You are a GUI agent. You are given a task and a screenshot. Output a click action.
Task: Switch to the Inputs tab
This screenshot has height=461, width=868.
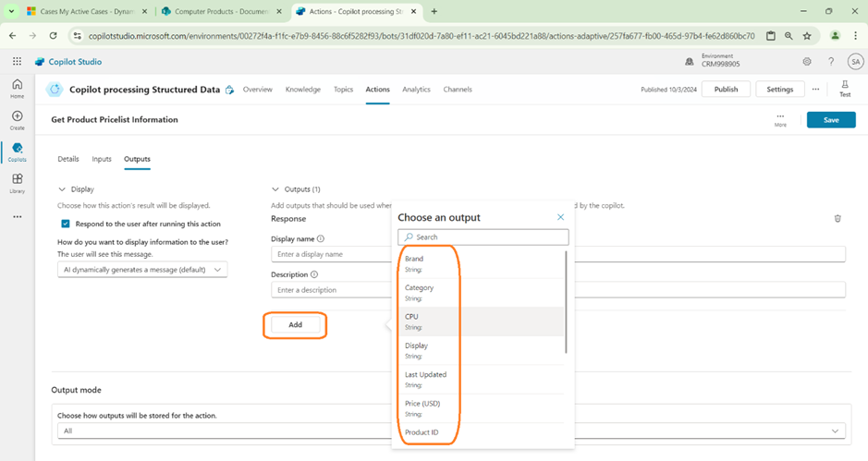[x=102, y=159]
